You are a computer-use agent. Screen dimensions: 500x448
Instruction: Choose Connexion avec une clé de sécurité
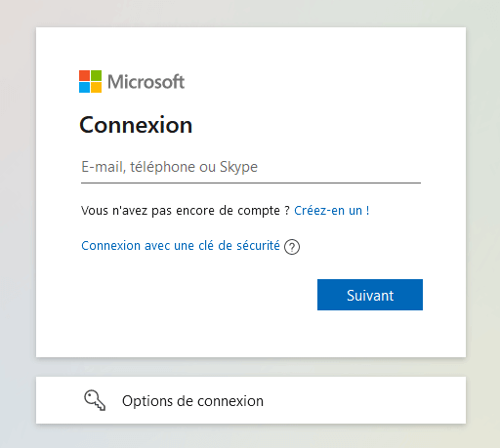[181, 246]
